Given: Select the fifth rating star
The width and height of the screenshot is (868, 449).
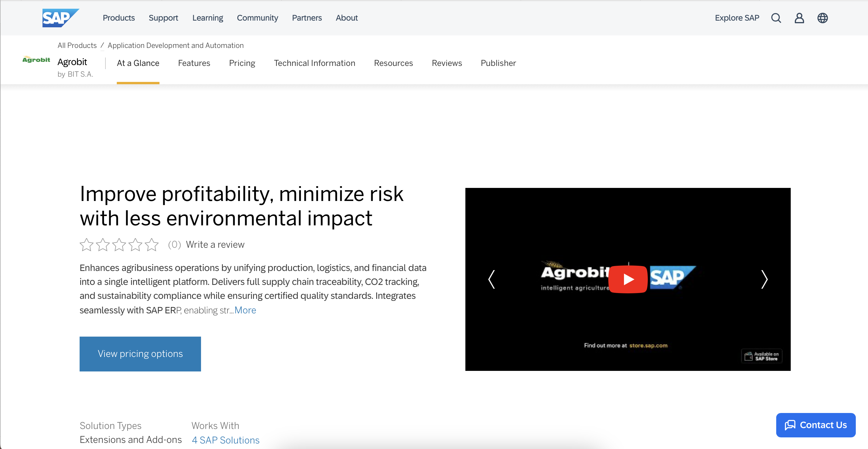Looking at the screenshot, I should pyautogui.click(x=152, y=245).
